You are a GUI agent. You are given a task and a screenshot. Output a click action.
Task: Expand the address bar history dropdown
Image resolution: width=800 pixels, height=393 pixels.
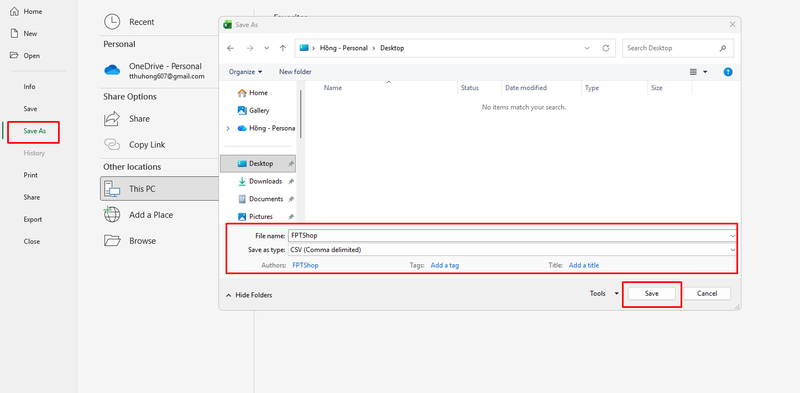587,48
